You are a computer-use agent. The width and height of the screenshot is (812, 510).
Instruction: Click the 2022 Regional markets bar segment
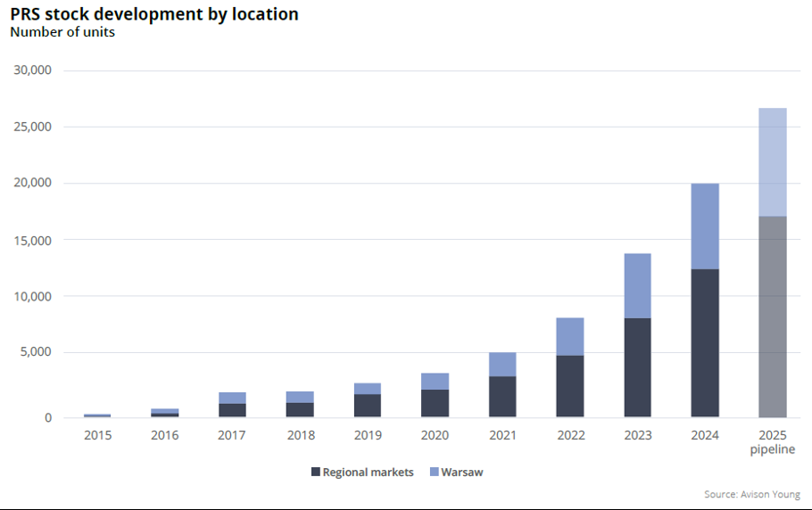coord(569,386)
